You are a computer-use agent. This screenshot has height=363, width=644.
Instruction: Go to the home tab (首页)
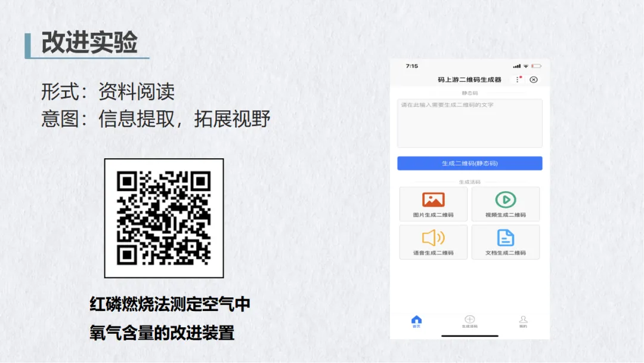coord(416,321)
